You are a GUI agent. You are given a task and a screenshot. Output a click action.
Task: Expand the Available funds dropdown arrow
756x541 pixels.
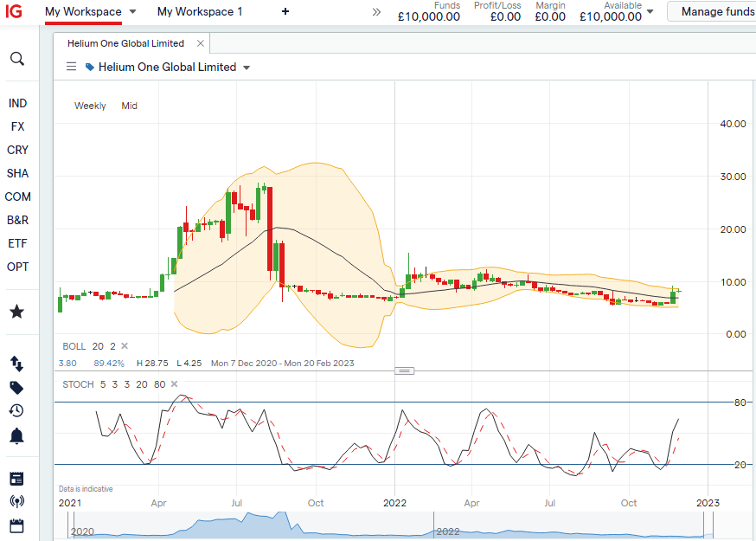[x=650, y=12]
